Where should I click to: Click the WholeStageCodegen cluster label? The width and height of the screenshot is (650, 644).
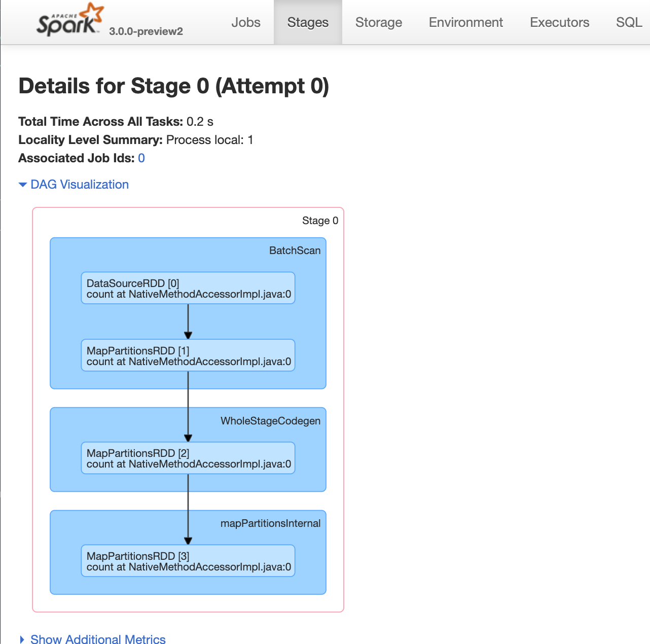[x=270, y=421]
